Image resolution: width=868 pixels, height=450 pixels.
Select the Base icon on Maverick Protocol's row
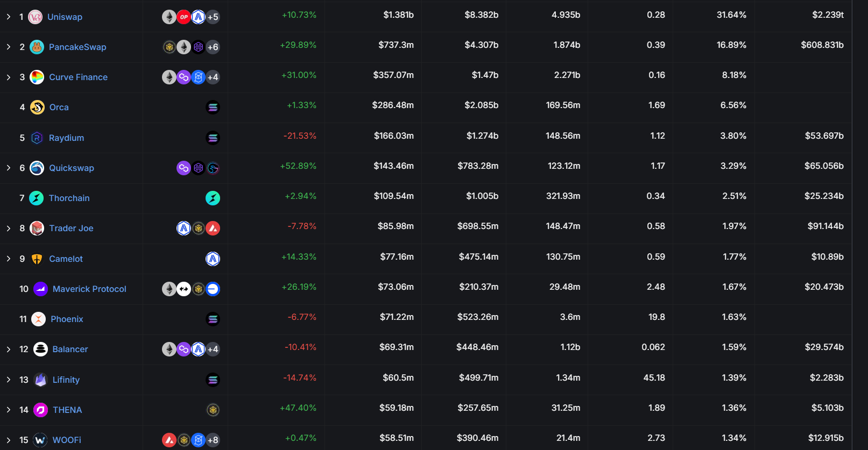[x=213, y=289]
